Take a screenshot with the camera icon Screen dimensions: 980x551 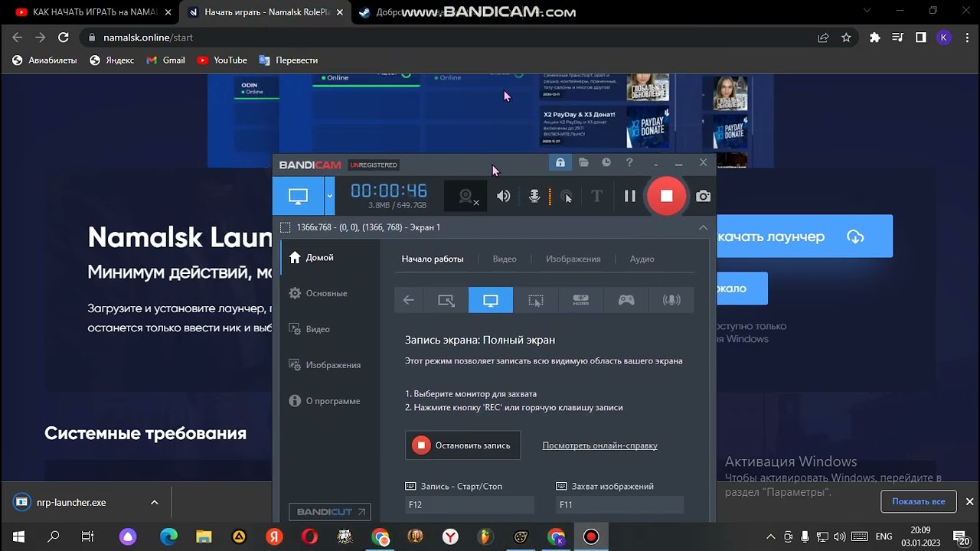pyautogui.click(x=703, y=197)
